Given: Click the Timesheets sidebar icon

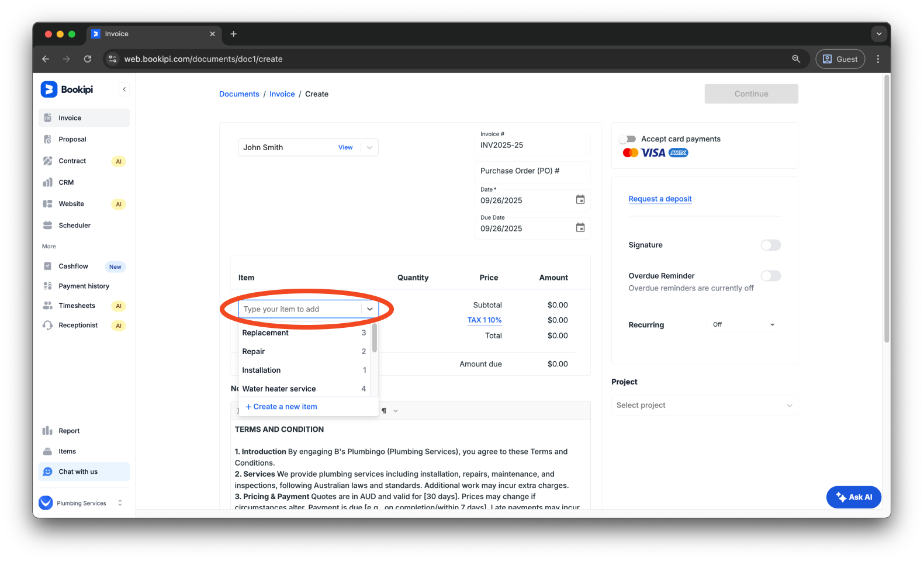Looking at the screenshot, I should click(x=48, y=306).
